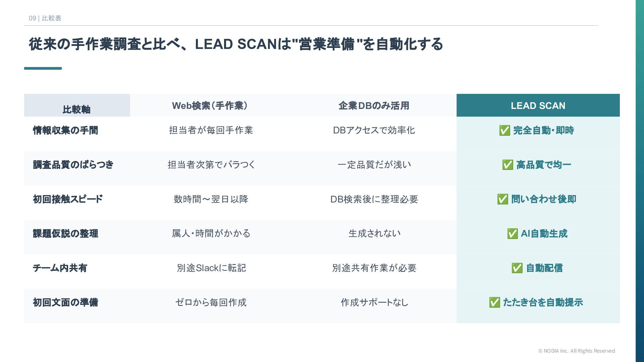This screenshot has width=644, height=362.
Task: Click the 別途Slackに転記 cell
Action: pos(211,268)
